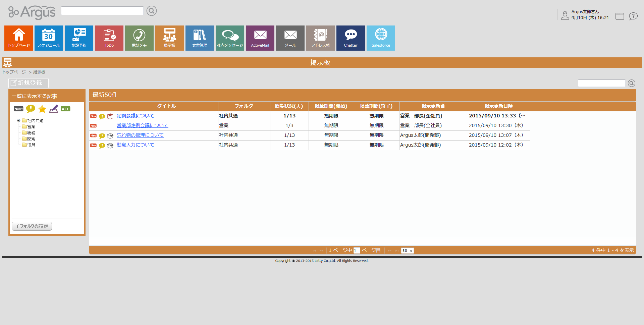Filter by pen-edit articles icon
This screenshot has height=325, width=644.
click(x=54, y=109)
